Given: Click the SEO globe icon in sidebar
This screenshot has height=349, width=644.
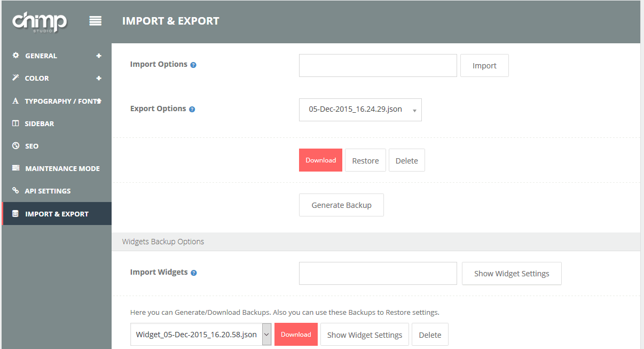Looking at the screenshot, I should pyautogui.click(x=15, y=146).
